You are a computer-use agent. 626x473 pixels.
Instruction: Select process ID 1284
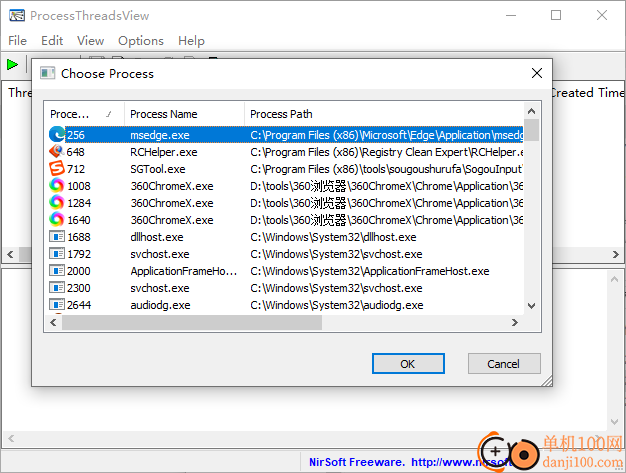tap(79, 203)
